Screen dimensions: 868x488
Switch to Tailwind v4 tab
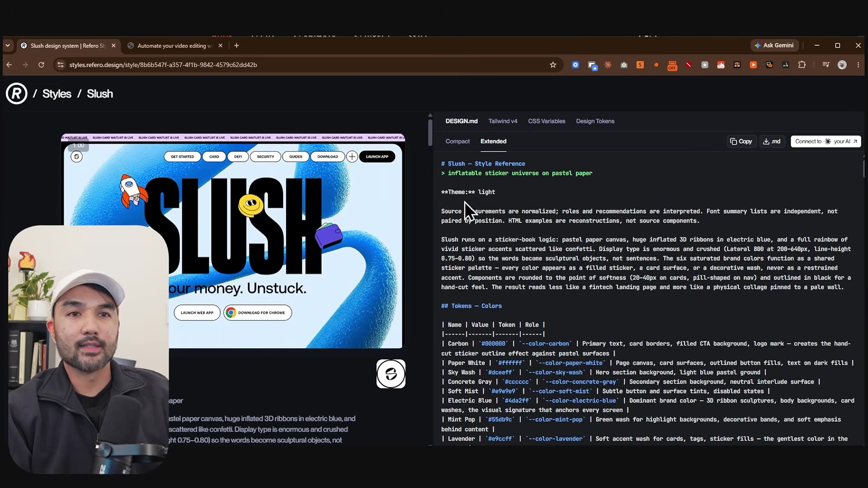(503, 121)
